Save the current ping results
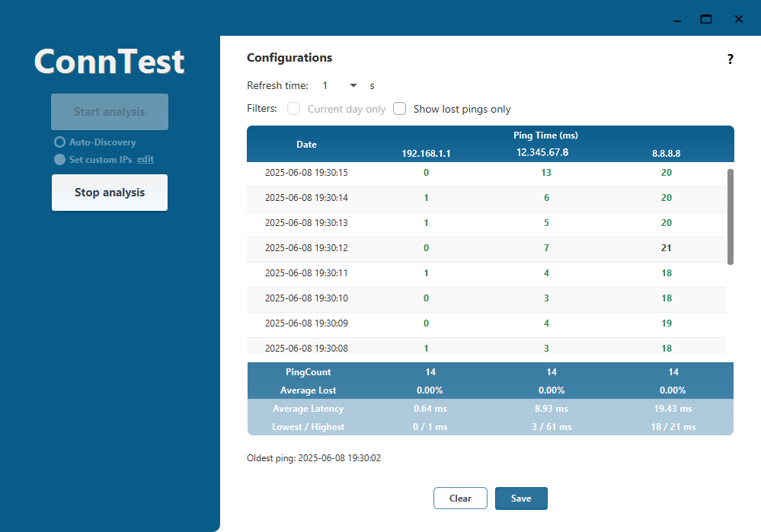The height and width of the screenshot is (532, 761). tap(521, 498)
